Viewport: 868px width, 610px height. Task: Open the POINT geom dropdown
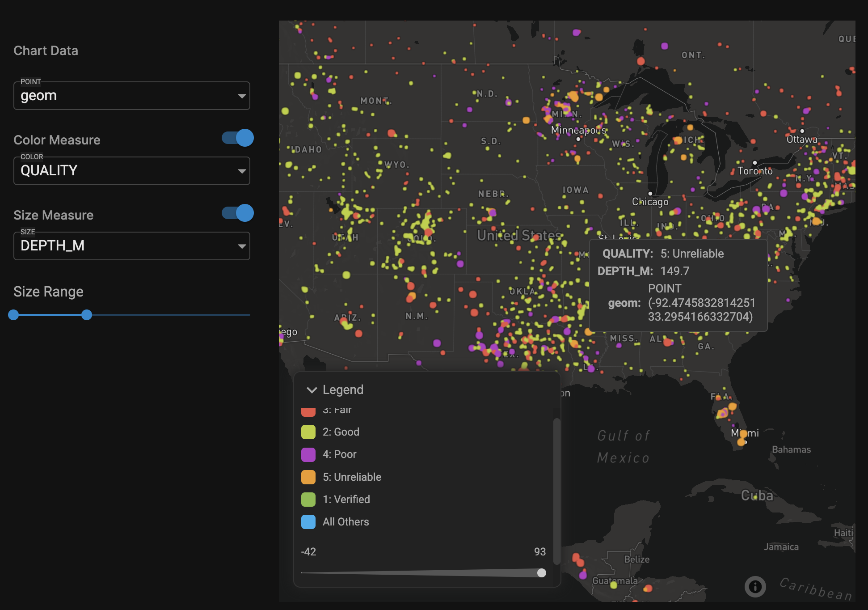tap(131, 96)
